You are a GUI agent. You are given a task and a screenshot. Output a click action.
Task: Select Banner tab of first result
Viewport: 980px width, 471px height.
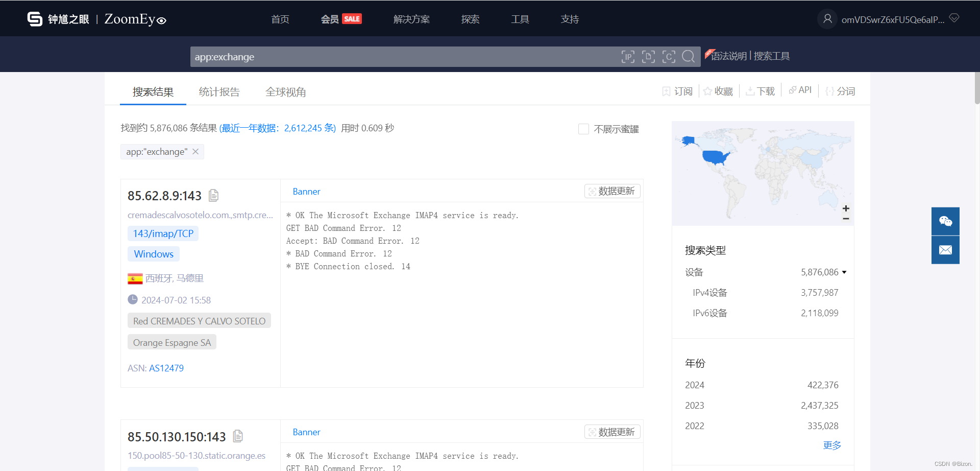pyautogui.click(x=306, y=192)
